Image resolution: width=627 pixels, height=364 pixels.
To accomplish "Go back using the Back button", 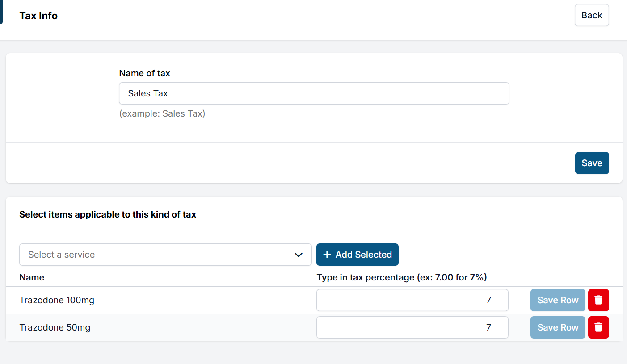I will (x=592, y=15).
